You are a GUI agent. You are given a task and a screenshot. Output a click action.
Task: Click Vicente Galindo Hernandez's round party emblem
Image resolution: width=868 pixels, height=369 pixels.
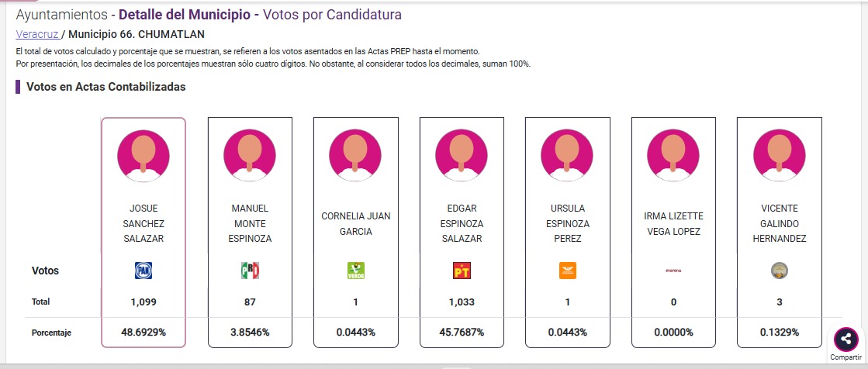779,271
